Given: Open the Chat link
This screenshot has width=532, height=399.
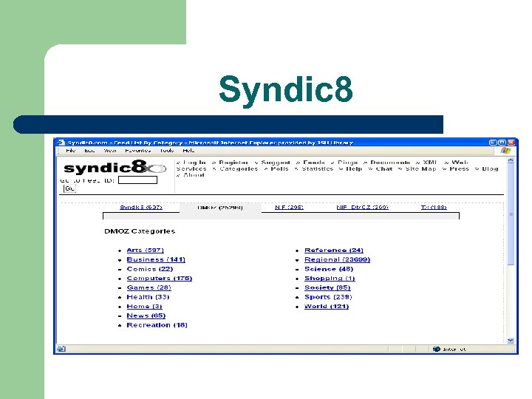Looking at the screenshot, I should coord(384,168).
